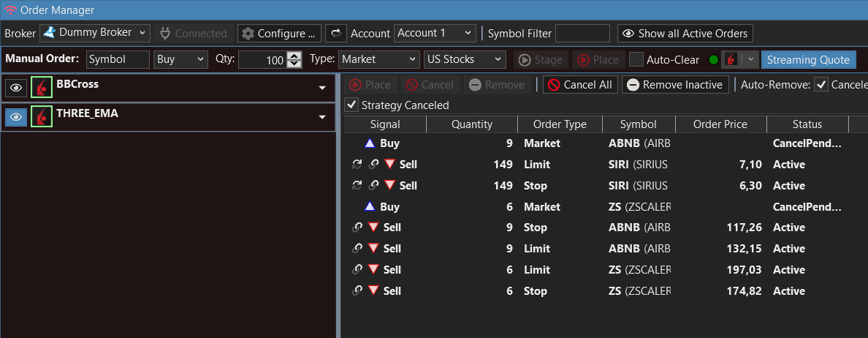Image resolution: width=868 pixels, height=338 pixels.
Task: Open the Market order type dropdown
Action: pyautogui.click(x=379, y=59)
